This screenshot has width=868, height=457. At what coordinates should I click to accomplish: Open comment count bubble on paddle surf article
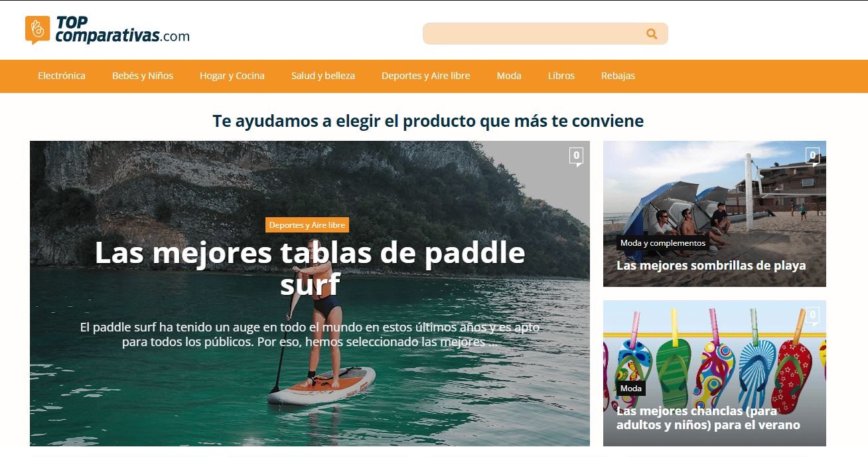point(576,156)
